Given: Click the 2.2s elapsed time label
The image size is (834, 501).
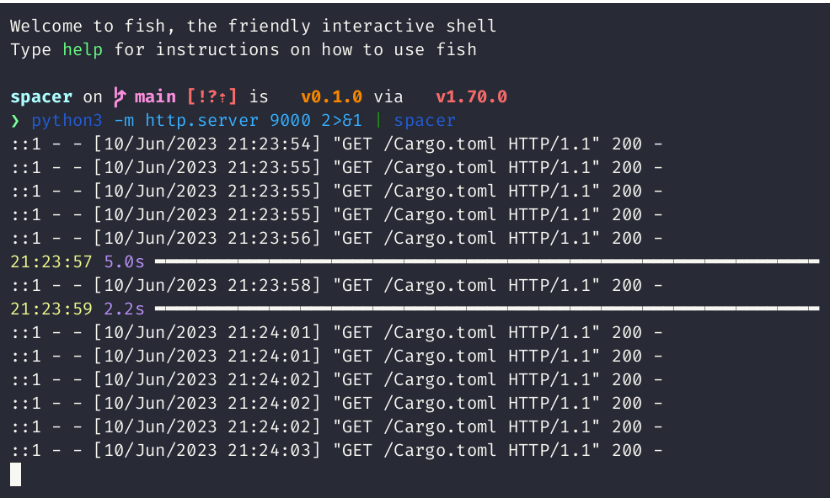Looking at the screenshot, I should click(124, 309).
